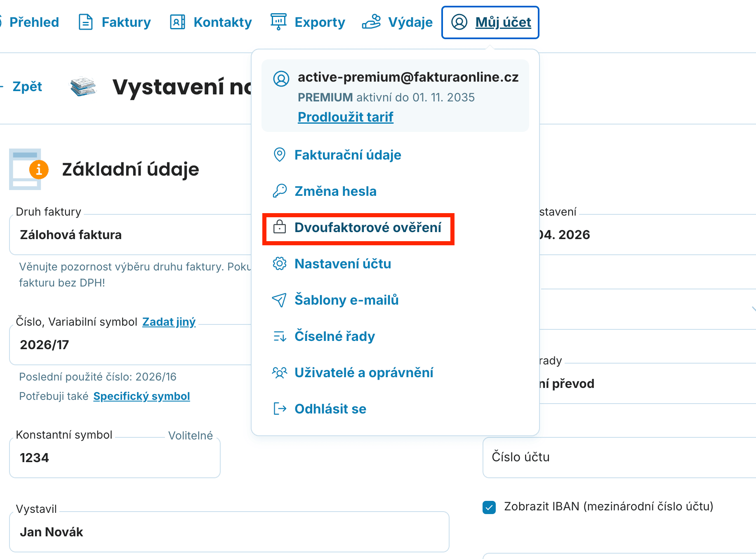The height and width of the screenshot is (559, 756).
Task: Select the key icon beside Změna hesla
Action: tap(280, 191)
